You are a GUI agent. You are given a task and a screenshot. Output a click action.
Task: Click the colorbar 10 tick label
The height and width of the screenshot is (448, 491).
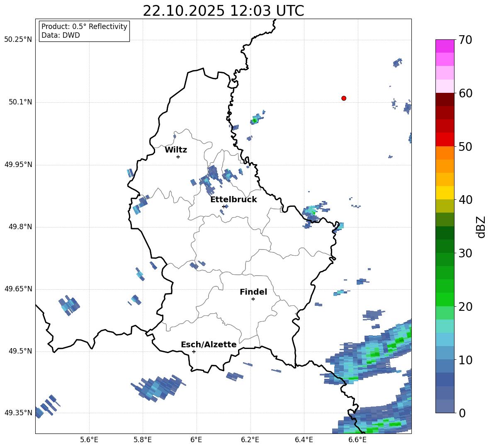465,360
